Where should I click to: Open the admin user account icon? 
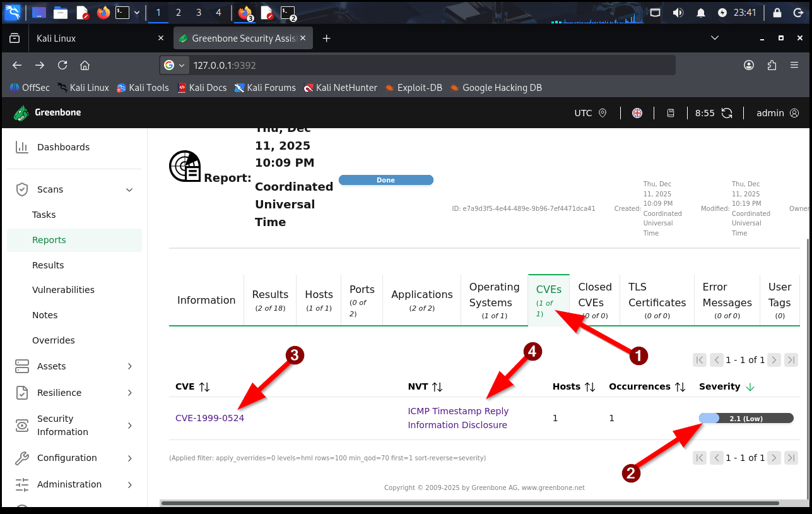point(794,113)
